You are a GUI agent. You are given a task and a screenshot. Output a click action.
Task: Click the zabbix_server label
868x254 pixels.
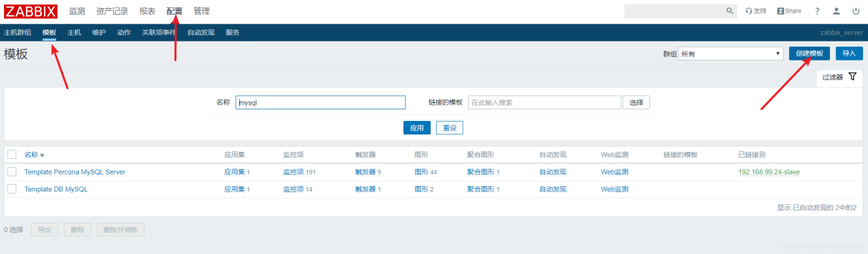click(x=842, y=33)
